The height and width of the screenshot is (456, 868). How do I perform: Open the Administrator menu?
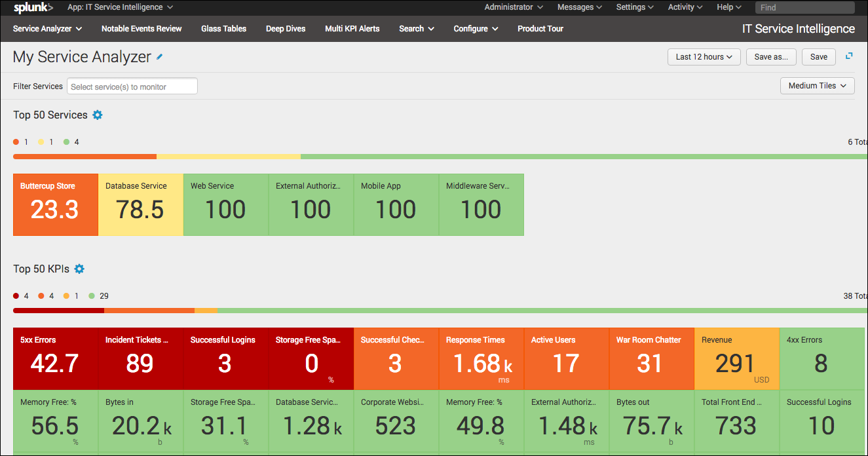click(x=514, y=7)
